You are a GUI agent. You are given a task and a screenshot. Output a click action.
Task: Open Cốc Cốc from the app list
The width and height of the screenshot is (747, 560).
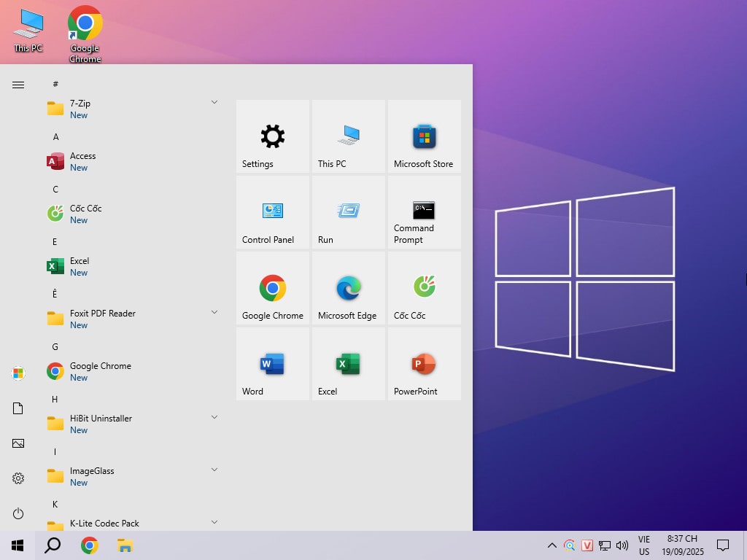(133, 214)
